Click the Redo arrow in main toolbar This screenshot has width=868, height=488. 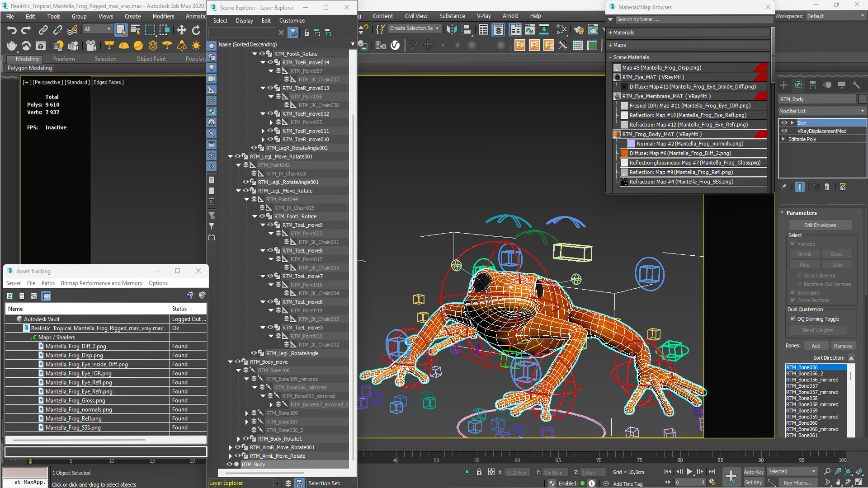[x=26, y=30]
